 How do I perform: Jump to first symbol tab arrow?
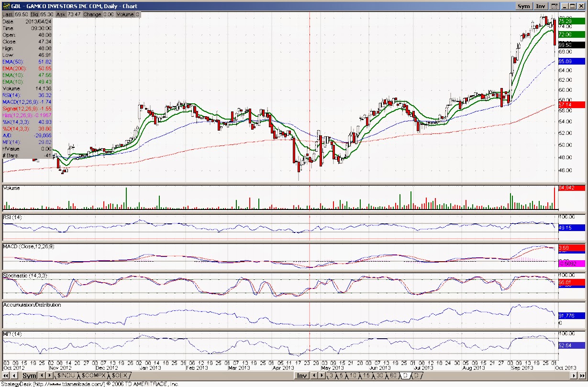point(6,376)
